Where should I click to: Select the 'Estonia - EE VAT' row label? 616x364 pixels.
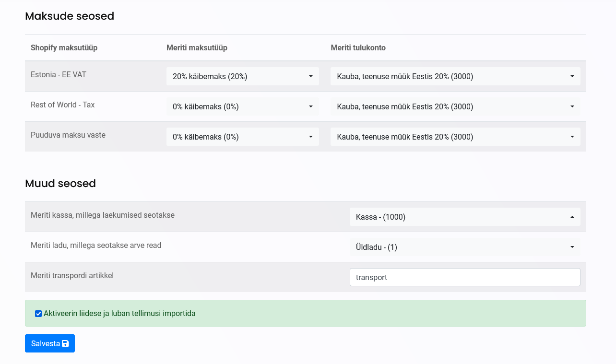(x=59, y=75)
